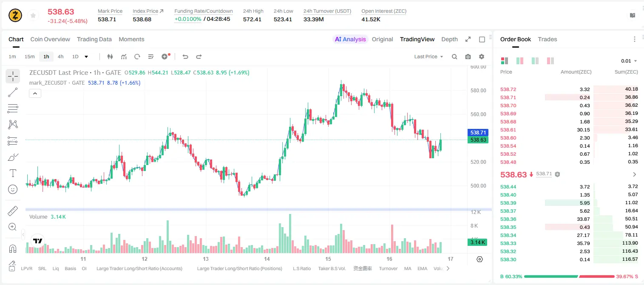
Task: Take a chart snapshot with camera icon
Action: coord(468,57)
